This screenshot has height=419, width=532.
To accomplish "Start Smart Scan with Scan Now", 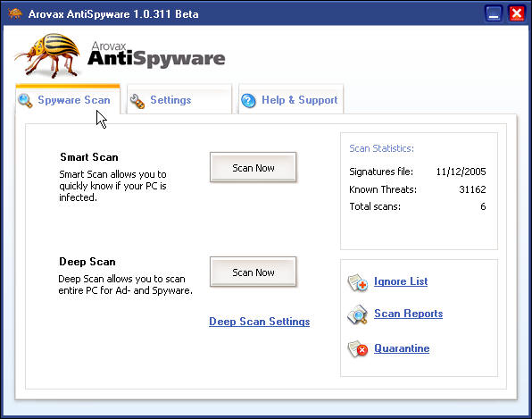I will 254,167.
